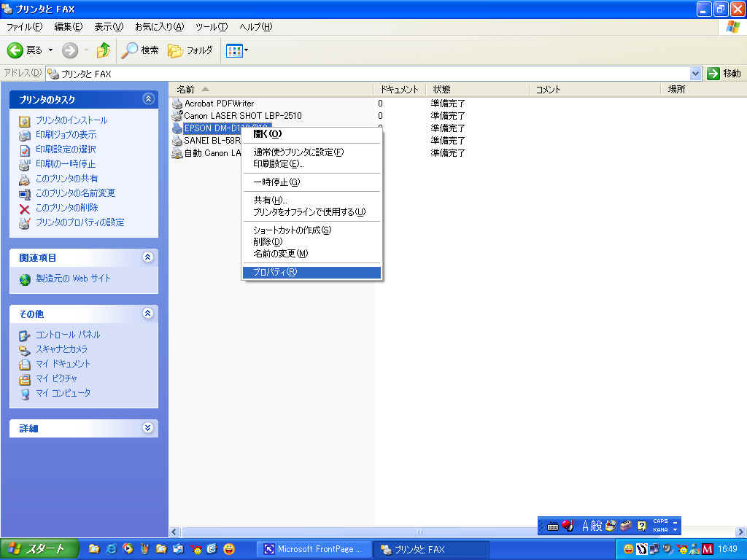The image size is (747, 560).
Task: Click the printer icon in the address bar
Action: [x=53, y=74]
